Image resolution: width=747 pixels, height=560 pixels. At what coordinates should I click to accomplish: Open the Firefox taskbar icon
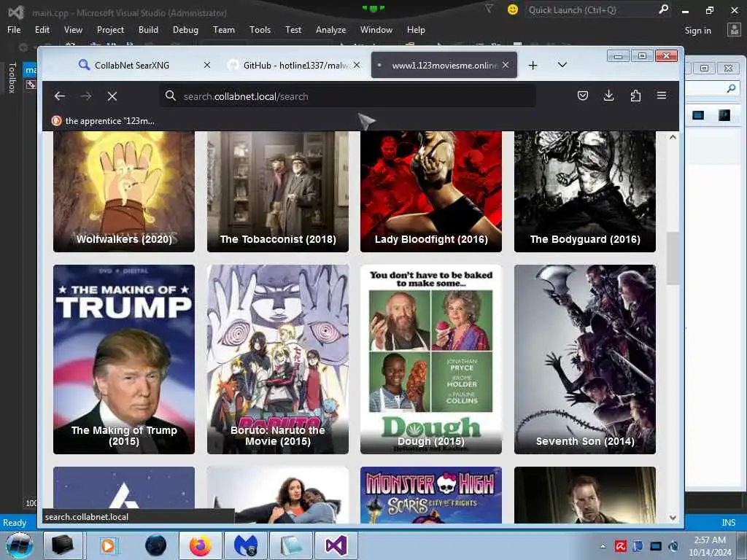coord(200,545)
